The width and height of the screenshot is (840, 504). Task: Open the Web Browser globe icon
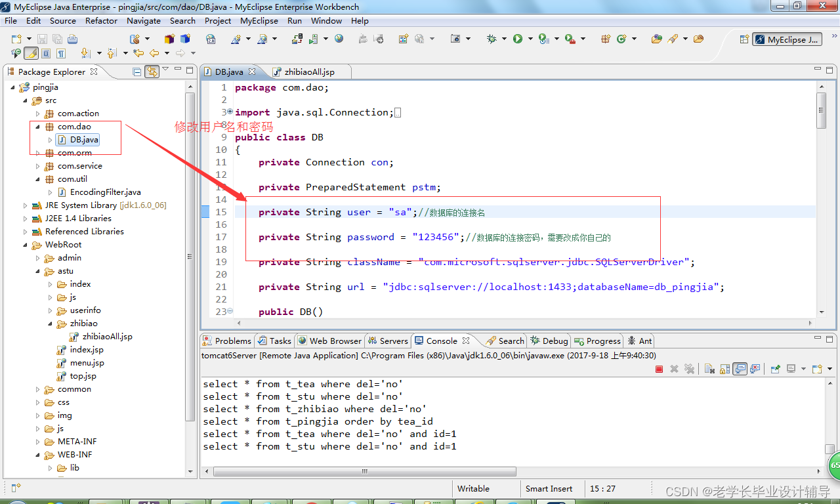tap(339, 39)
